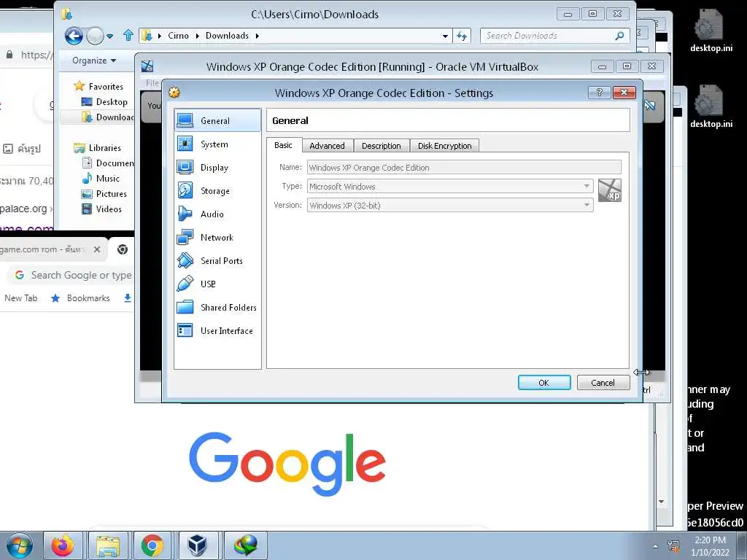Open the Explorer address bar history dropdown
Image resolution: width=747 pixels, height=560 pixels.
[x=445, y=36]
